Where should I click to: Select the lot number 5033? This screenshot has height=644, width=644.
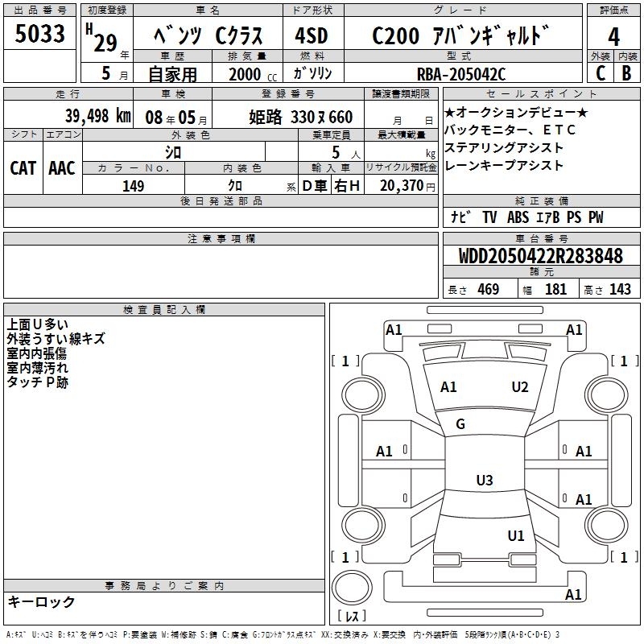point(40,35)
